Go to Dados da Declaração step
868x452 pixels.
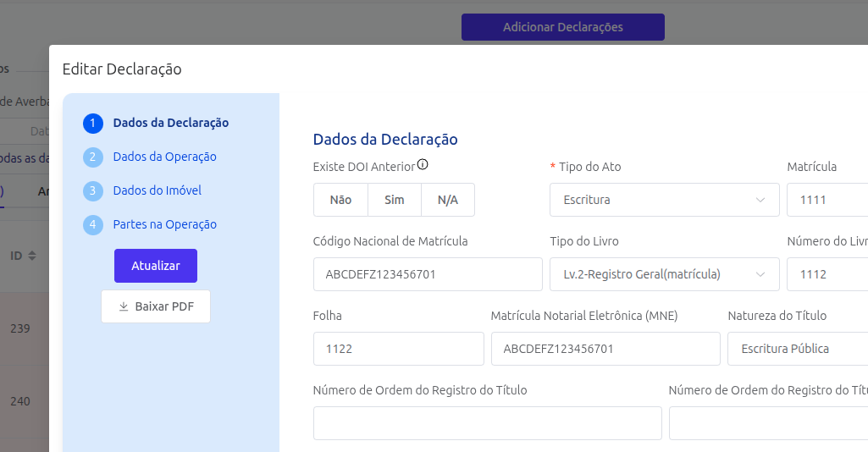170,123
